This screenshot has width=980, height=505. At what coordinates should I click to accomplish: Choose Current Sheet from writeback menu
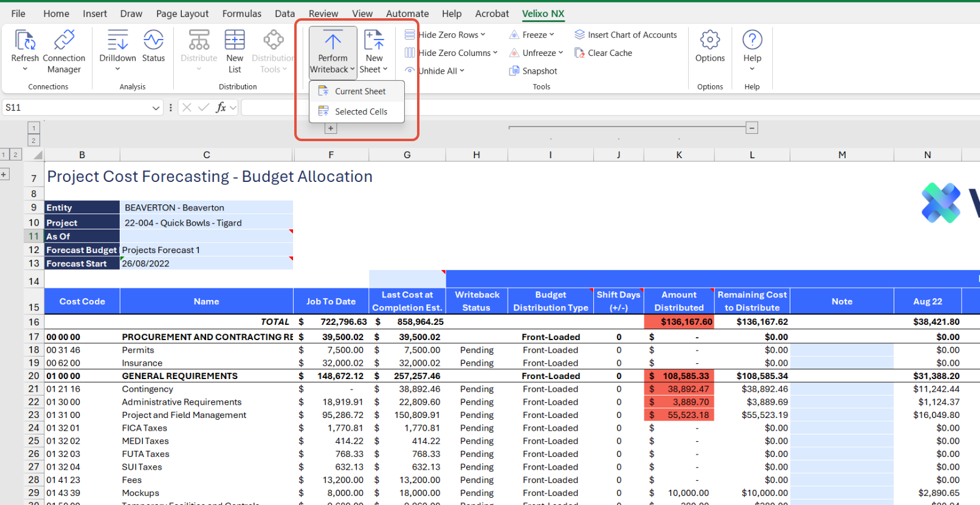click(x=360, y=91)
